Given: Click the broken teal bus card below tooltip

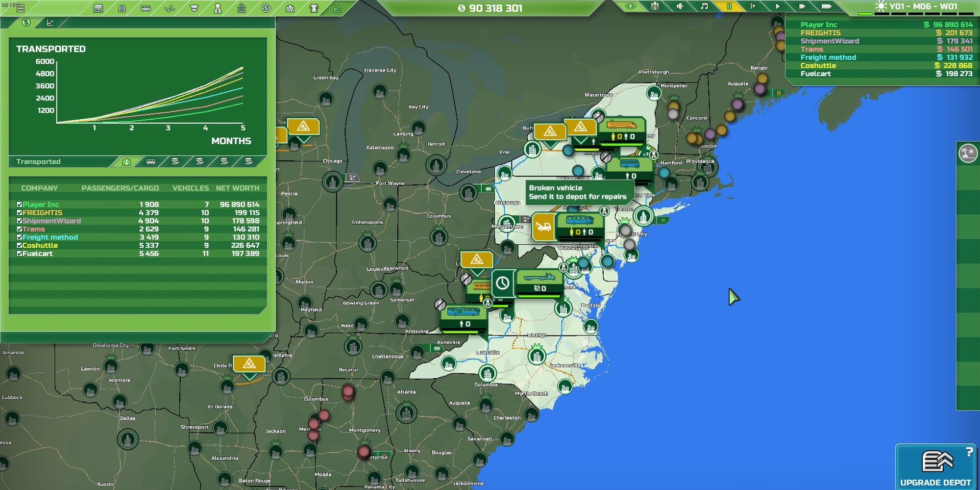Looking at the screenshot, I should pyautogui.click(x=580, y=227).
